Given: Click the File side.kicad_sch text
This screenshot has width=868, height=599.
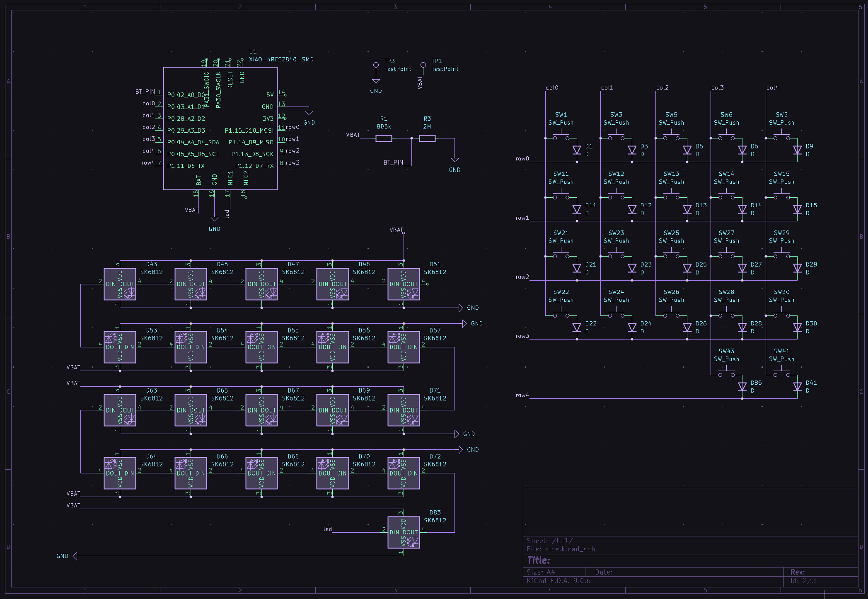Looking at the screenshot, I should pos(561,549).
